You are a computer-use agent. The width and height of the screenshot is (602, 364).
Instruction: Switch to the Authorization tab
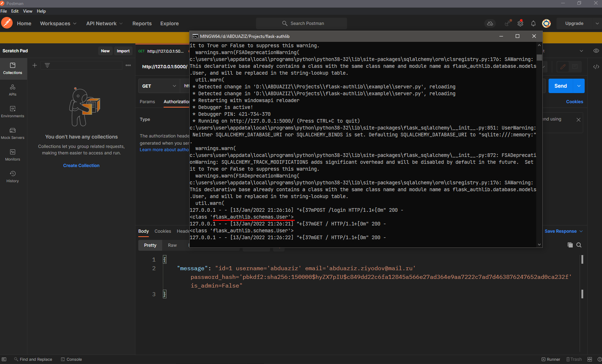click(x=176, y=102)
